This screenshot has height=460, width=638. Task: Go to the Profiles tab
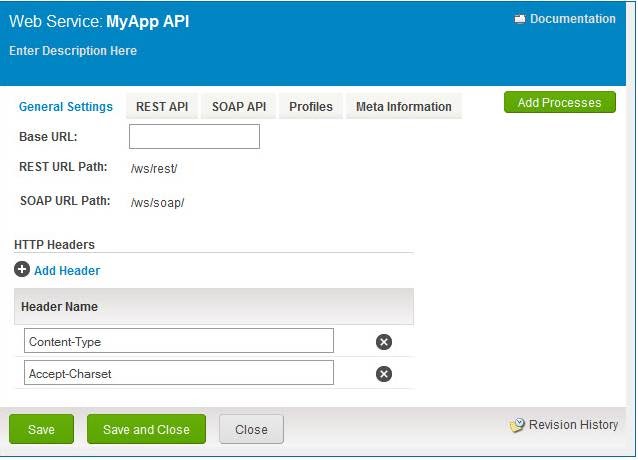pyautogui.click(x=311, y=107)
